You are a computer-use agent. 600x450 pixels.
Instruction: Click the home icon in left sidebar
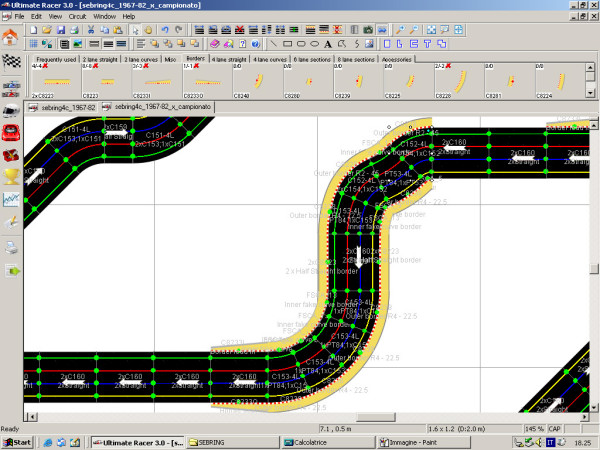tap(11, 38)
